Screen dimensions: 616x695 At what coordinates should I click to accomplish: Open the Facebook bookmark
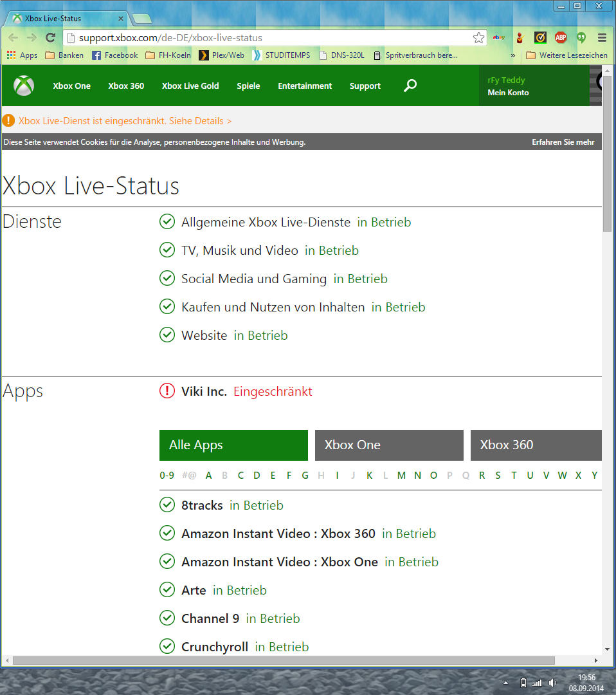click(x=114, y=55)
